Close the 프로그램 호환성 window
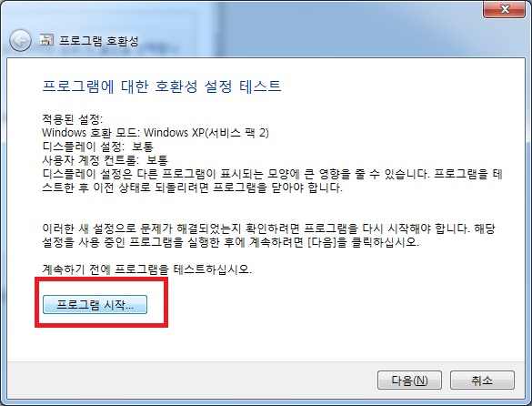Screen dimensions: 532x406 pos(504,9)
